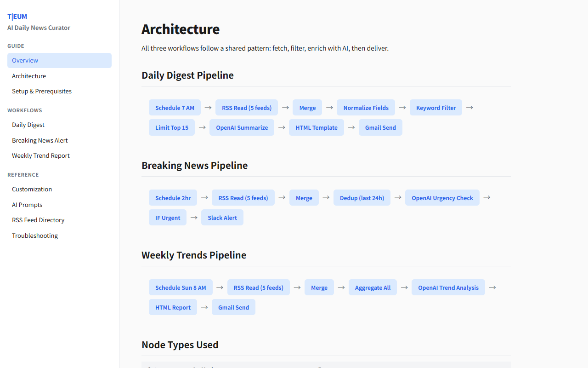Select the Keyword Filter step

[x=435, y=107]
